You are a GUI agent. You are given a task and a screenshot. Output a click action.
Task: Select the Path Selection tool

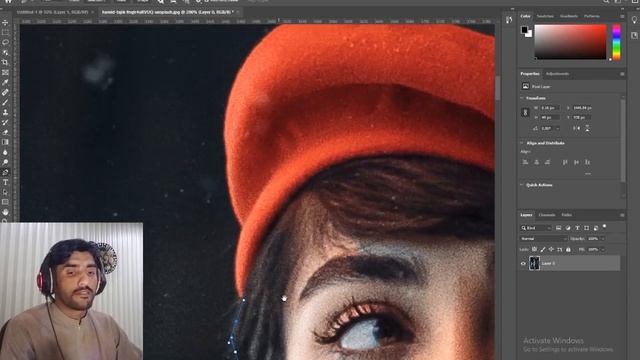pos(5,192)
